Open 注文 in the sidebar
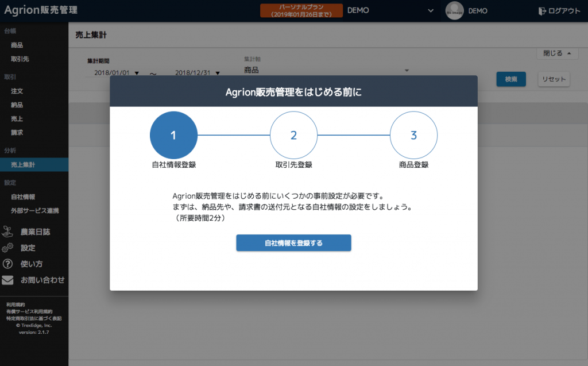This screenshot has width=588, height=366. tap(17, 91)
